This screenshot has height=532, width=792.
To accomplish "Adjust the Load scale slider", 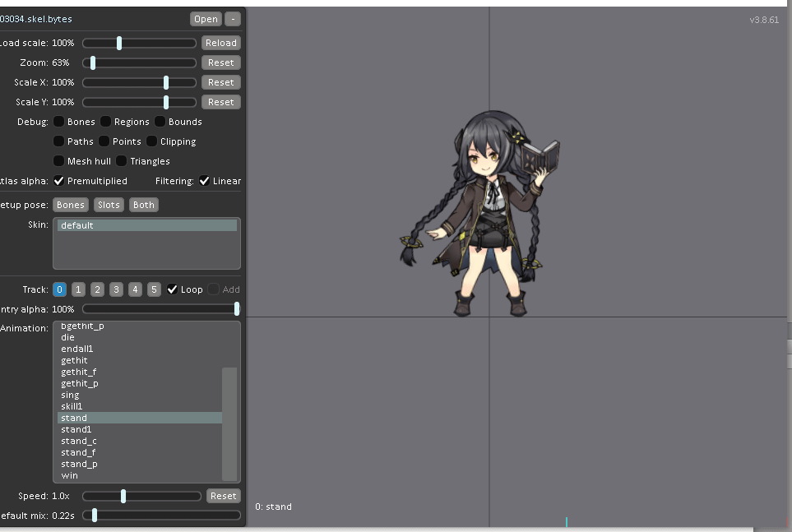I will coord(140,43).
